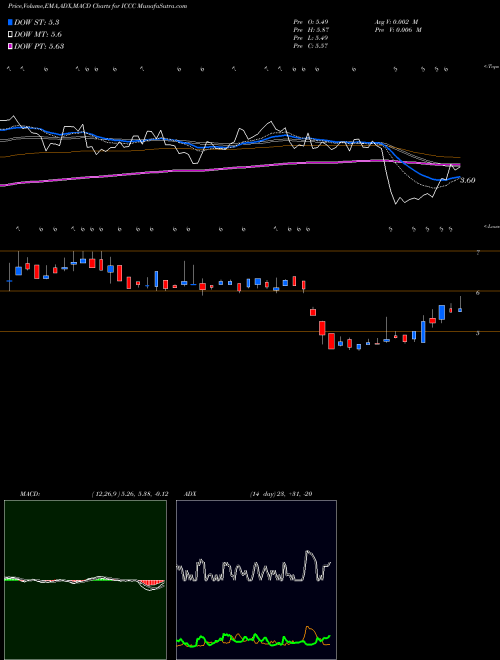
Task: Click the MACD (12,26,9) parameter values
Action: [x=130, y=494]
